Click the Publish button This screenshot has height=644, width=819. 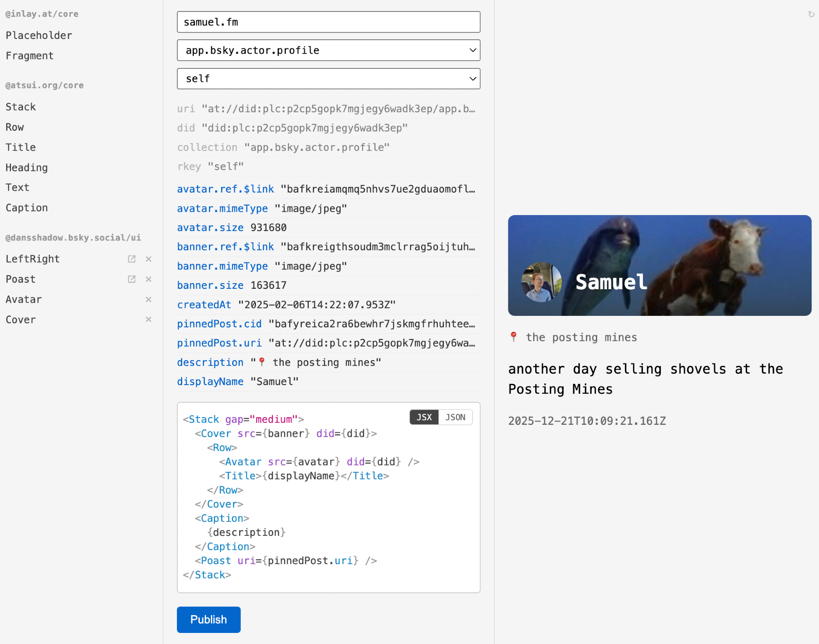tap(208, 619)
